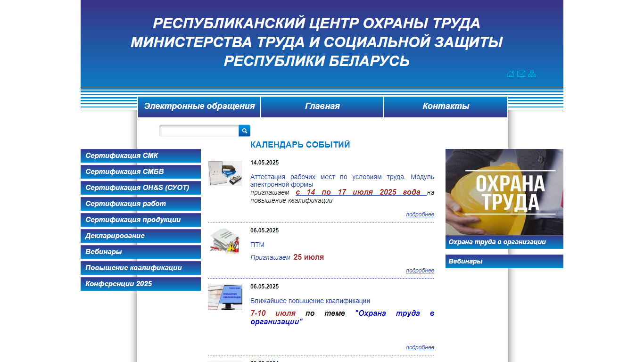
Task: Open подробнее link for 14.05.2025 item
Action: [x=420, y=214]
